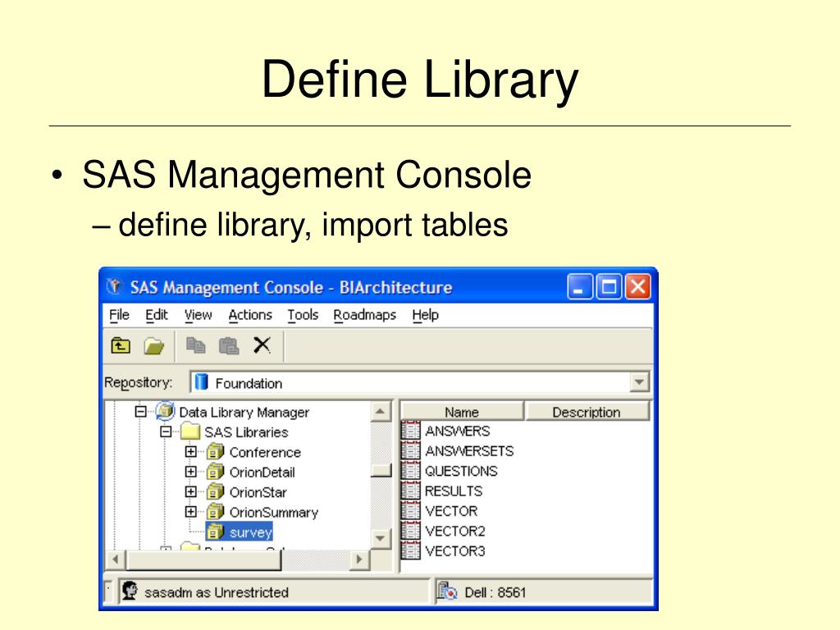This screenshot has width=840, height=630.
Task: Expand the OrionStar library node
Action: pos(190,491)
